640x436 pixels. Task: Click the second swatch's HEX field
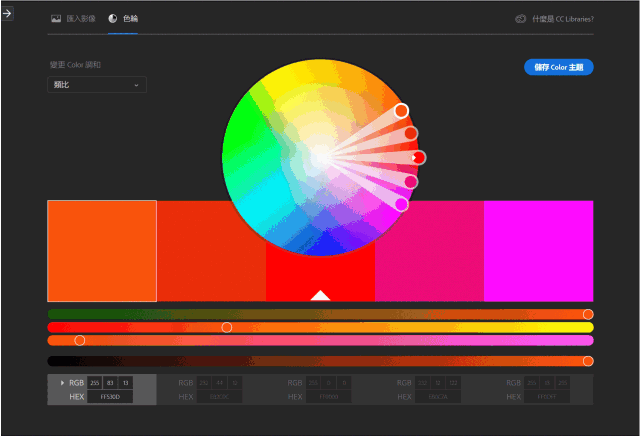pyautogui.click(x=219, y=397)
